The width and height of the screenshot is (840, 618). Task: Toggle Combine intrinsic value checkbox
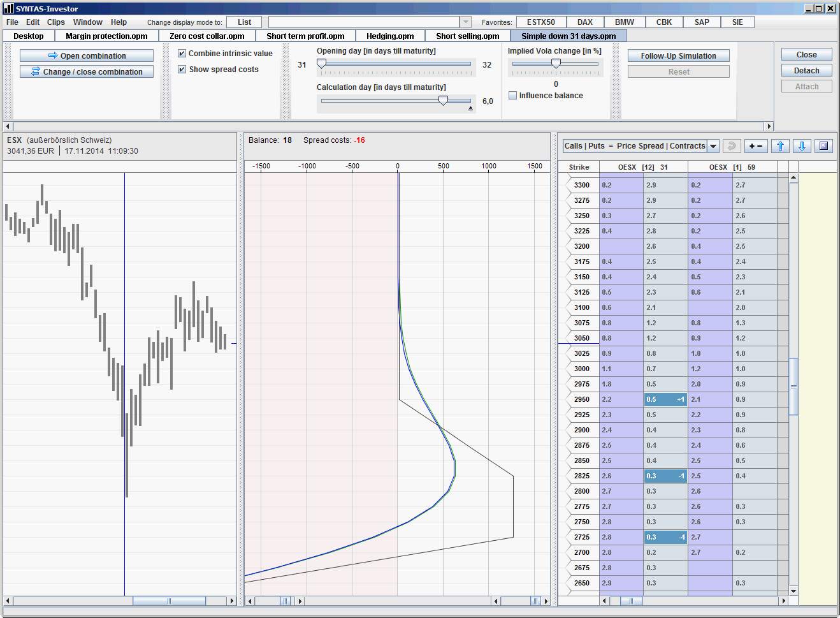tap(182, 54)
